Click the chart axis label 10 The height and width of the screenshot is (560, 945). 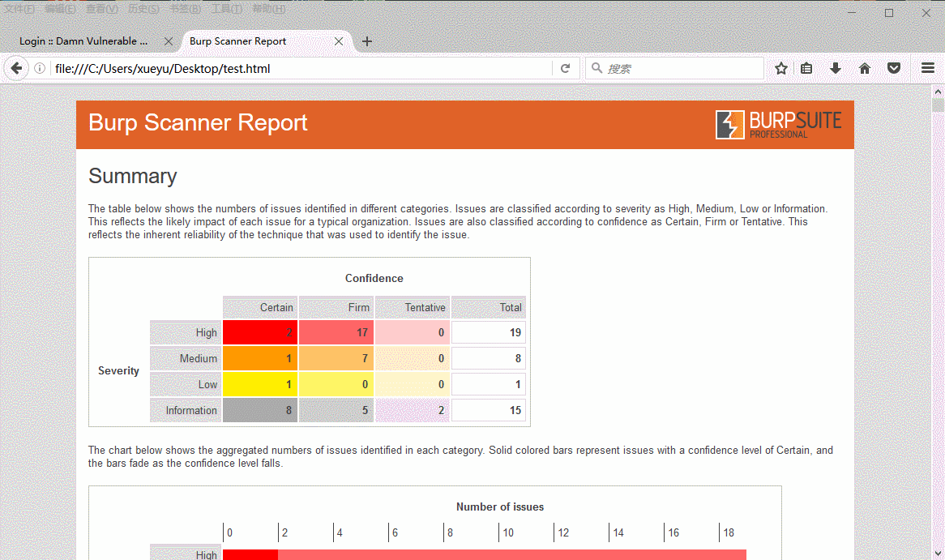508,533
